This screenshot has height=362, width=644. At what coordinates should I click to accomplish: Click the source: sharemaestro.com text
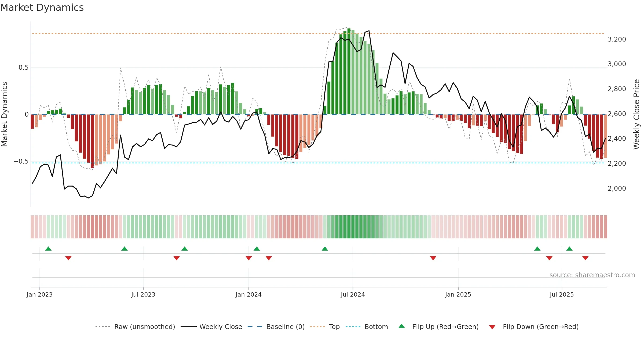click(x=592, y=275)
